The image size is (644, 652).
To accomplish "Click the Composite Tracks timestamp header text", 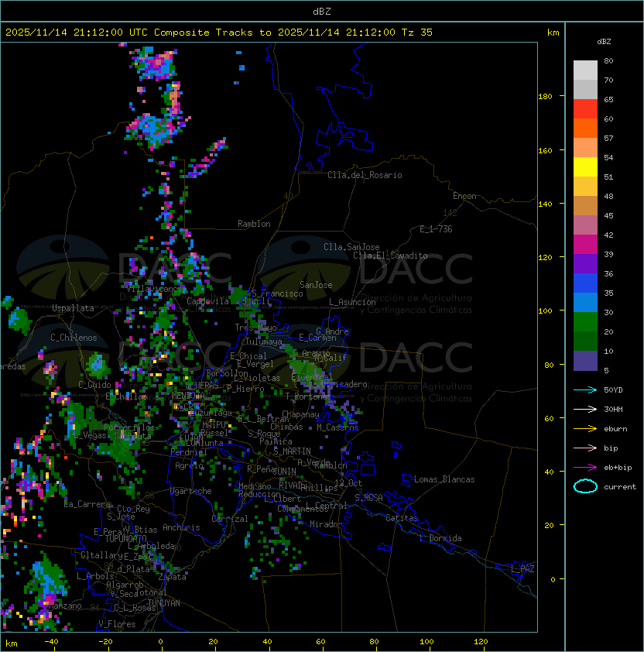I will pyautogui.click(x=219, y=33).
